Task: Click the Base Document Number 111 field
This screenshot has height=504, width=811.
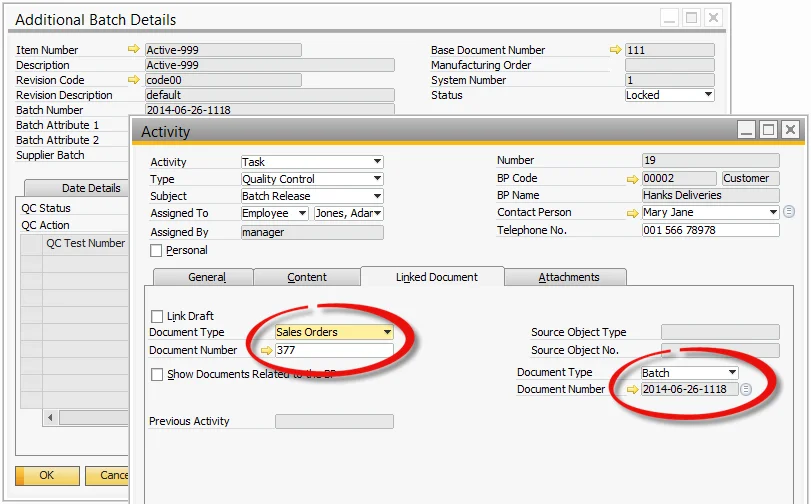Action: pos(669,50)
